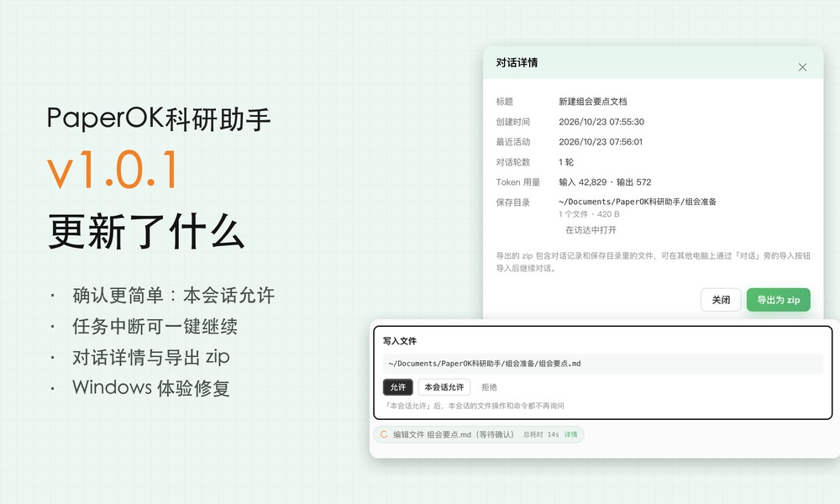Click the bullet 确认更简单：本会话允许
Screen dimensions: 840x504
pyautogui.click(x=174, y=295)
